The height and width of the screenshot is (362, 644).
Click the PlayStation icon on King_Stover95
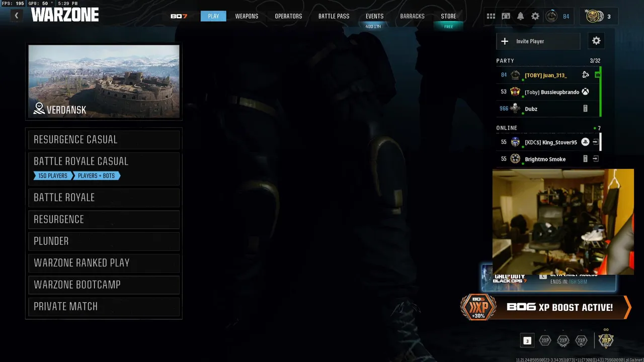coord(585,142)
